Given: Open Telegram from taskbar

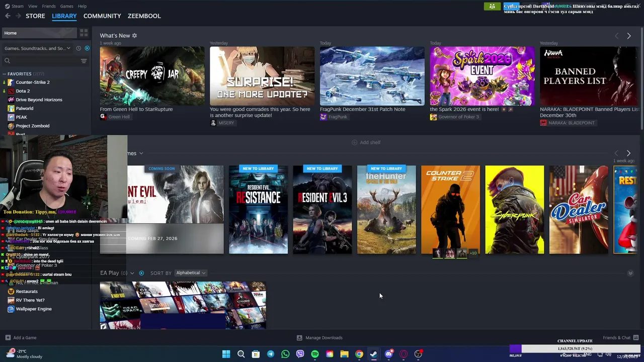Looking at the screenshot, I should [271, 354].
